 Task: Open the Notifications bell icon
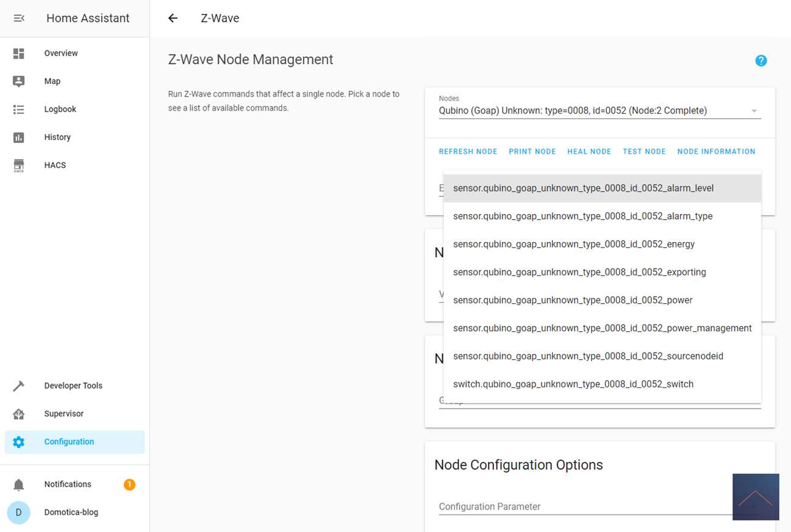pos(19,485)
